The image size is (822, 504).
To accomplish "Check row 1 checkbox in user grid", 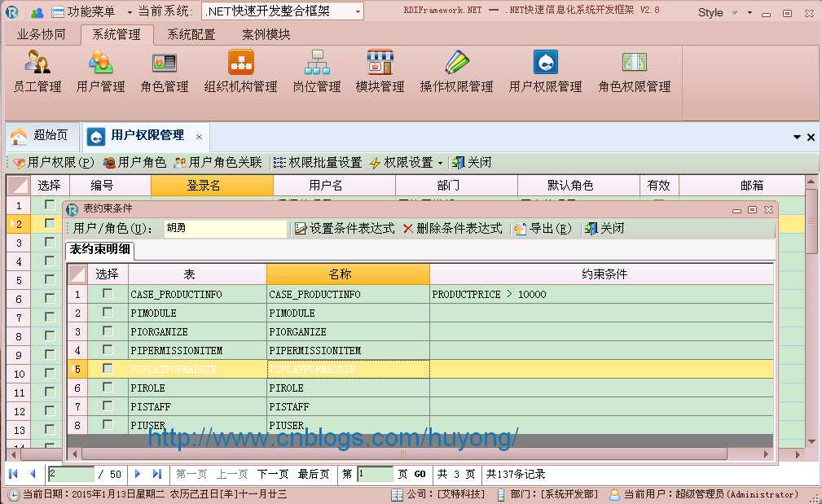I will tap(49, 204).
